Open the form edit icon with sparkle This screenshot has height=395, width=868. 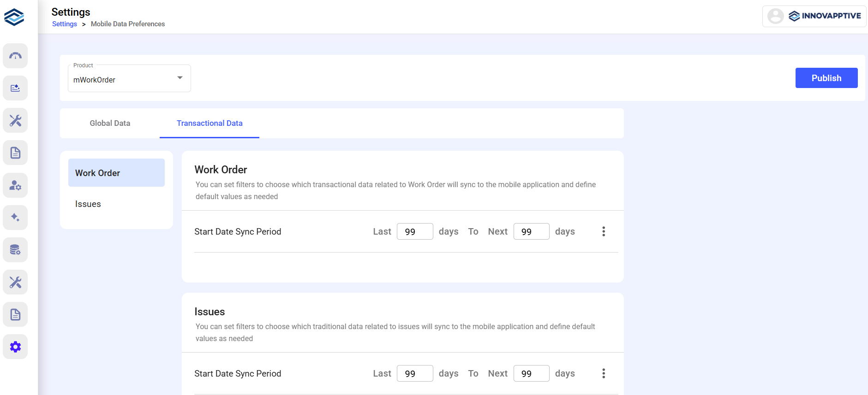(15, 88)
